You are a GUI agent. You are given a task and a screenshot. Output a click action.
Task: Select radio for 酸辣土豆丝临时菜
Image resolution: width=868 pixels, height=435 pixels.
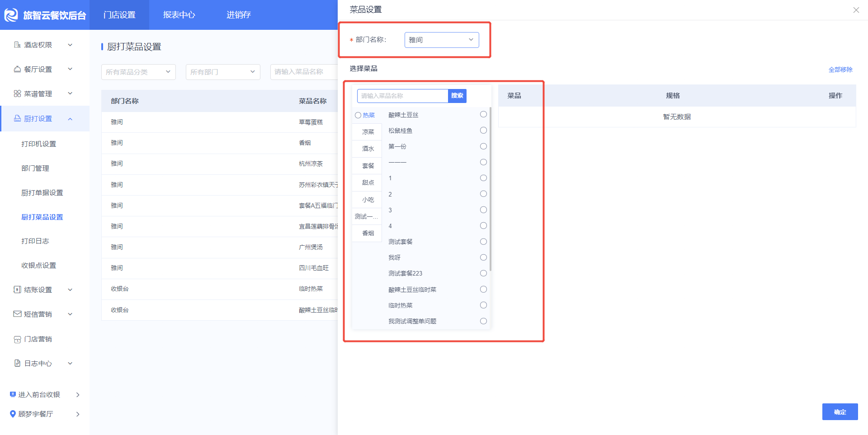(x=483, y=289)
